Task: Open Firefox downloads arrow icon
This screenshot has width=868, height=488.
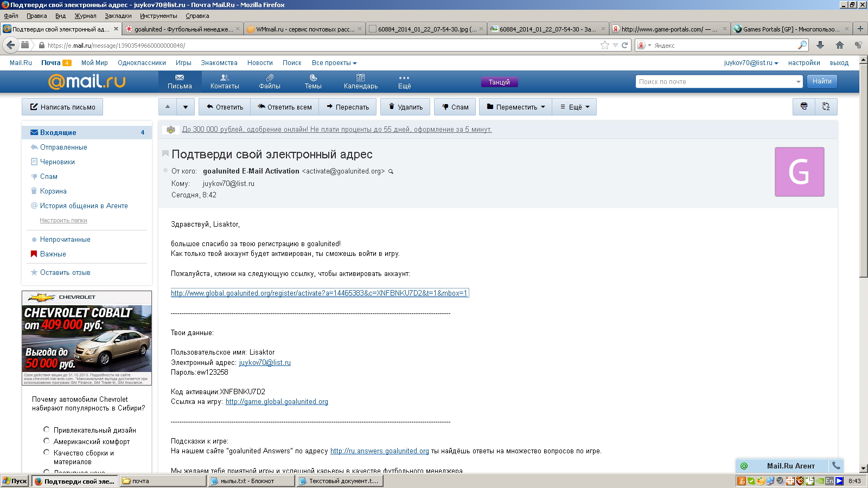Action: tap(820, 45)
